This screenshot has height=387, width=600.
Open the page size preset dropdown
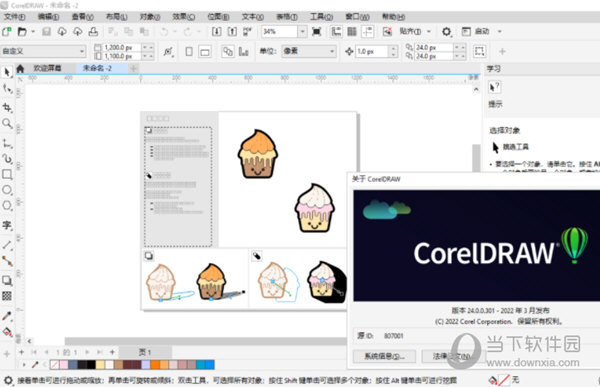(x=43, y=51)
